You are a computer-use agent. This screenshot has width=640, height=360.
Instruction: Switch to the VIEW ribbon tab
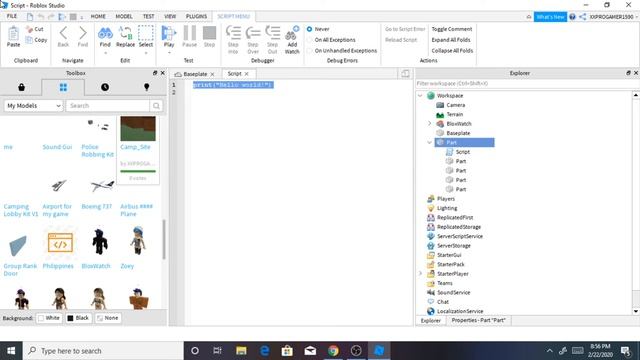coord(170,16)
